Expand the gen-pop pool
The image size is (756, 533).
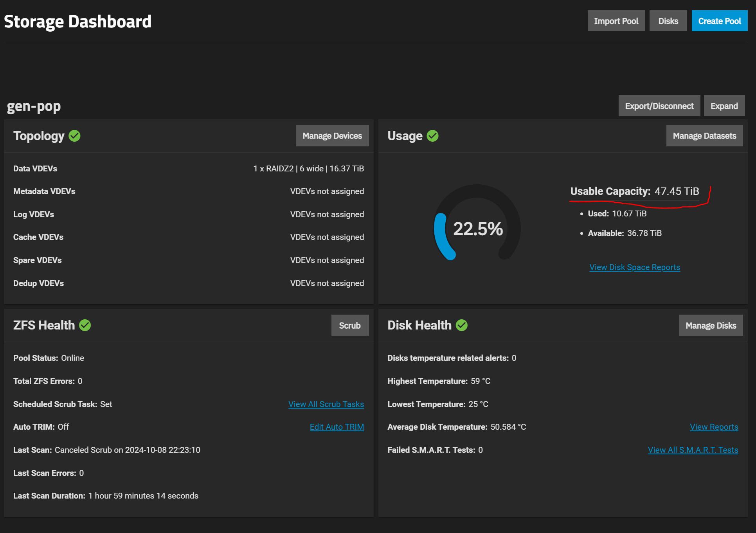point(724,106)
